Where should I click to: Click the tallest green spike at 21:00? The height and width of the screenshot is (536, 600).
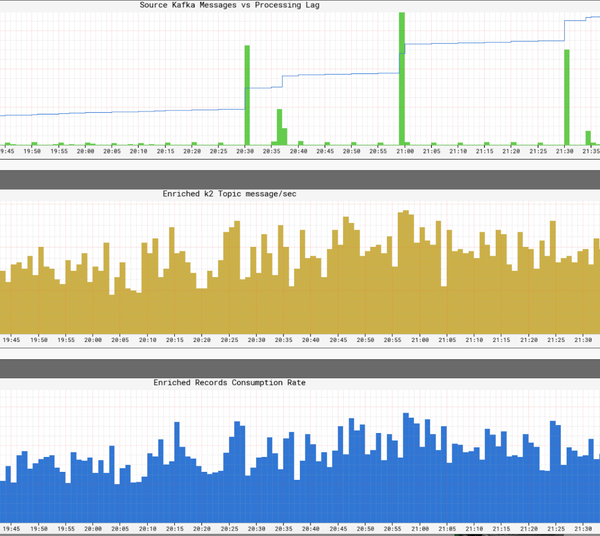402,78
